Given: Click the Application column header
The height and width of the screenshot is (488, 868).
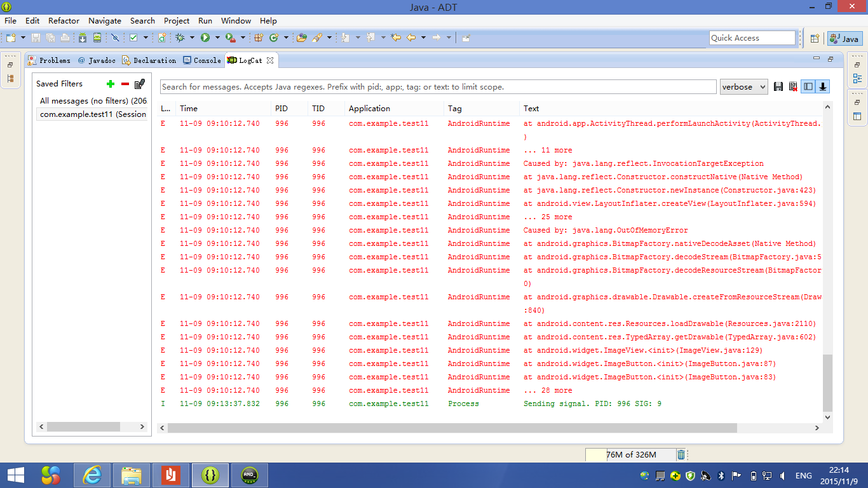Looking at the screenshot, I should pos(394,109).
